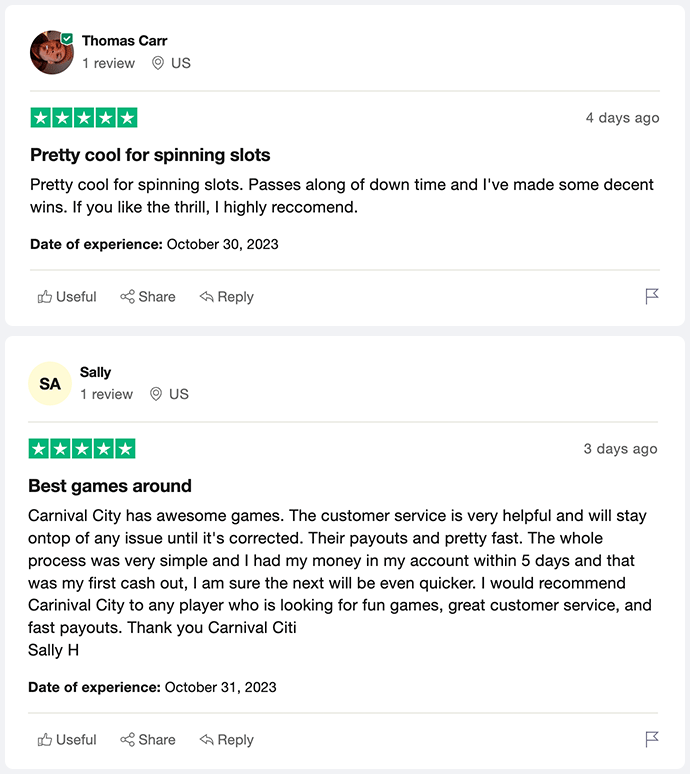Click share icon under Sally's review
Screen dimensions: 690x774
[x=128, y=740]
